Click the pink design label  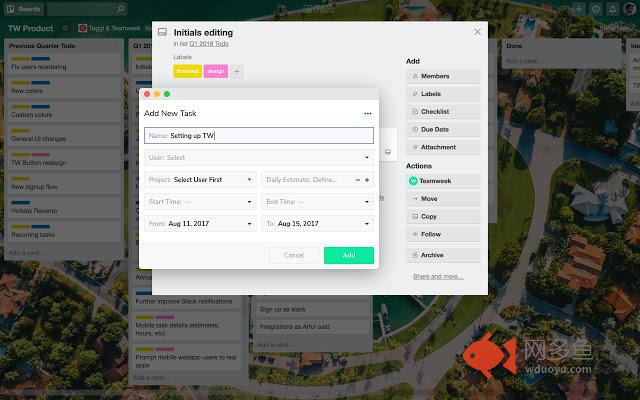pos(216,71)
